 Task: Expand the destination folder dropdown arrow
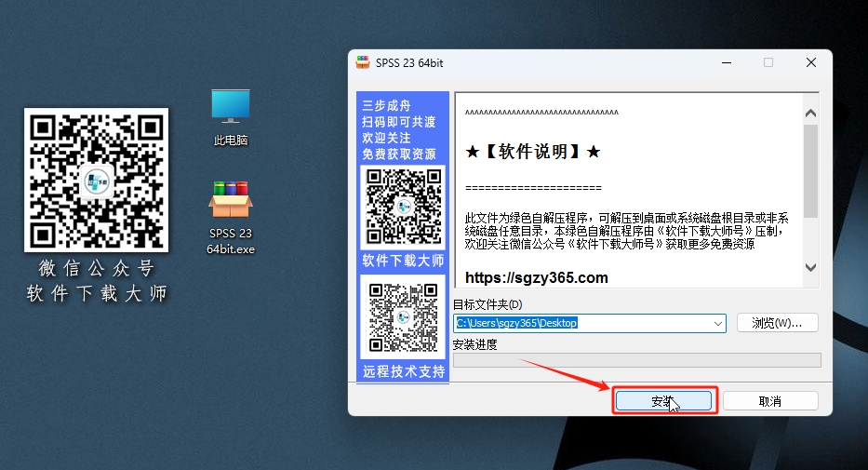pos(718,323)
